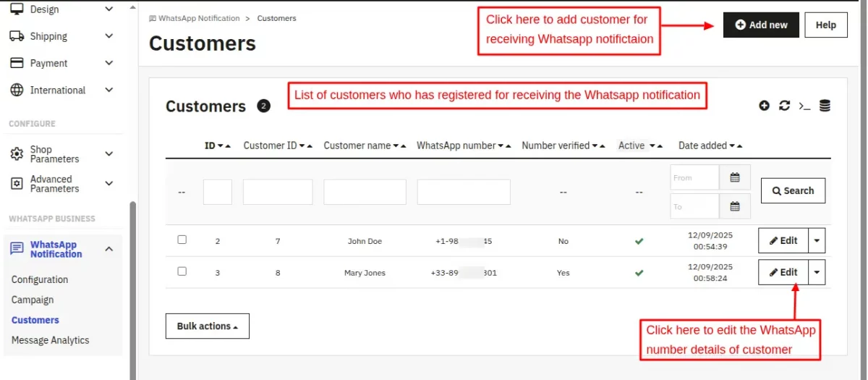
Task: Select the checkbox for Mary Jones row
Action: tap(182, 271)
